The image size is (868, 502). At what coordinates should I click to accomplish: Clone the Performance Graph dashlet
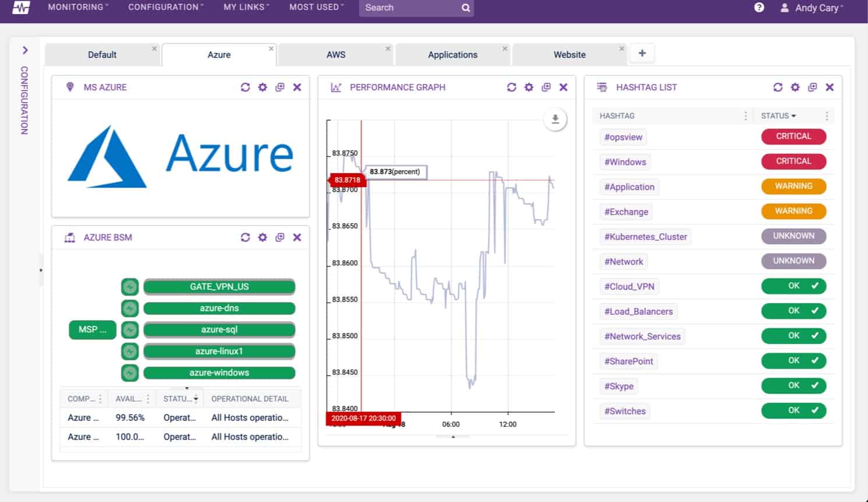point(546,87)
